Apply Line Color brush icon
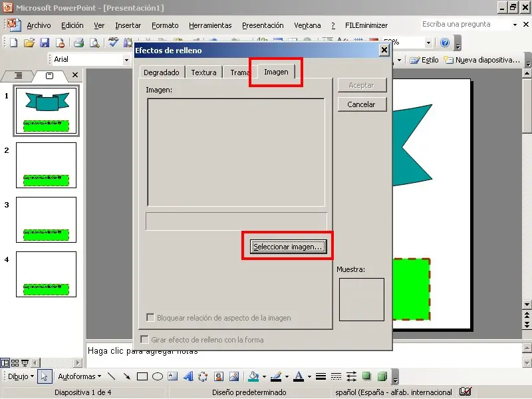This screenshot has width=532, height=399. 276,376
